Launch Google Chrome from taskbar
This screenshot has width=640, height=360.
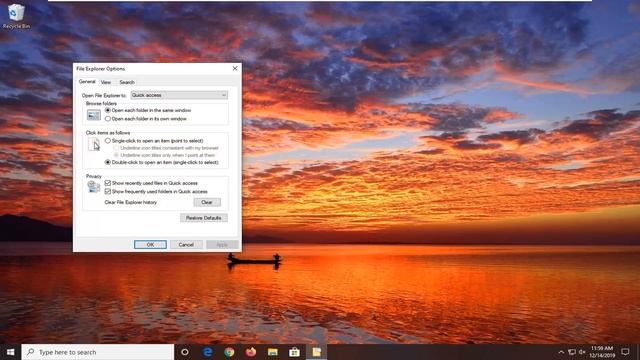[229, 352]
